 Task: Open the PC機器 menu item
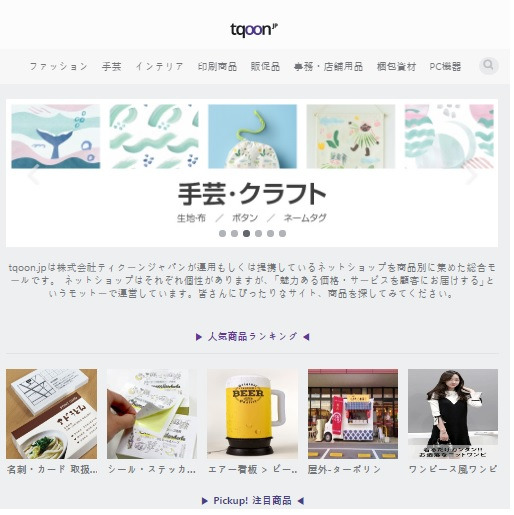click(445, 67)
